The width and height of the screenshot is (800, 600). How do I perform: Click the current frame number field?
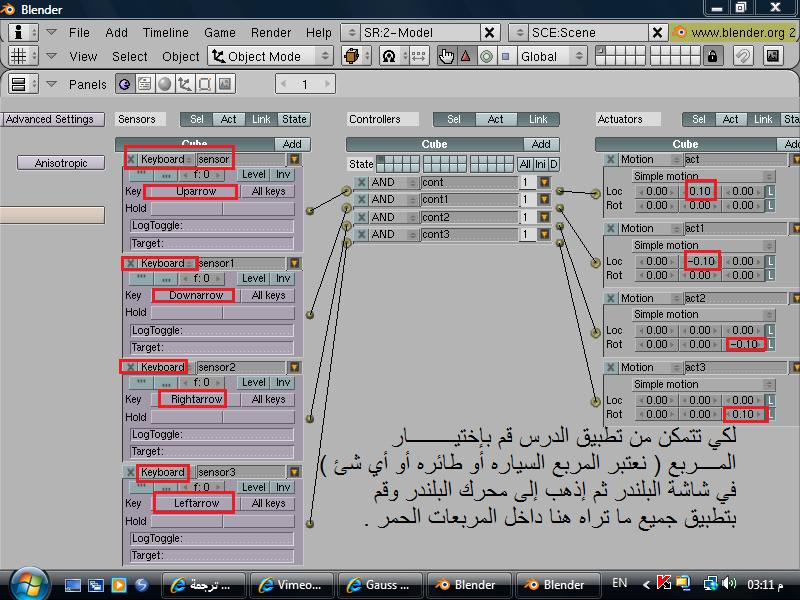click(x=305, y=84)
